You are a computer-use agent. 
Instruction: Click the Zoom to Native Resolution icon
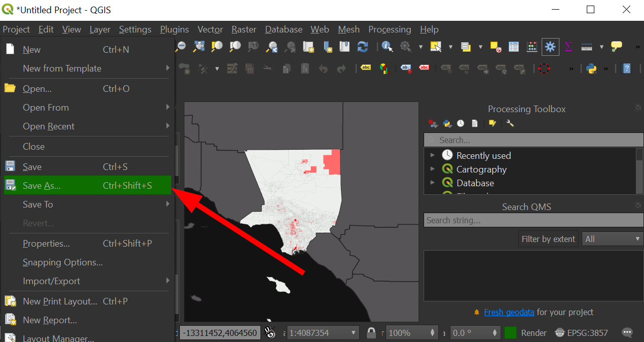253,47
